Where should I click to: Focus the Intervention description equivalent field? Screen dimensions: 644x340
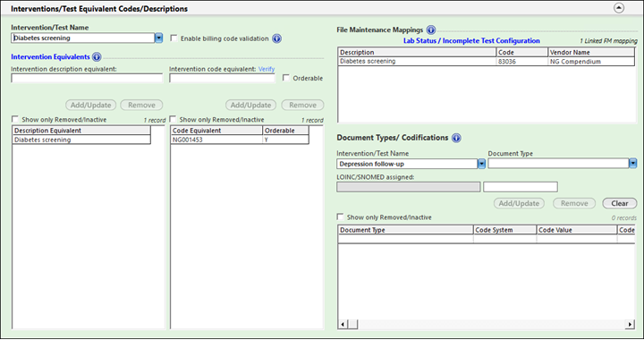[x=87, y=78]
